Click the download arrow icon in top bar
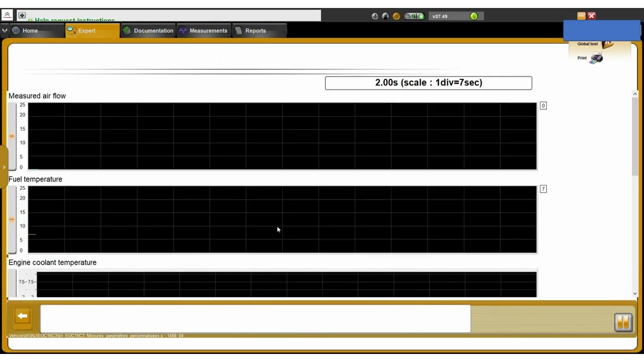This screenshot has width=644, height=362. tap(375, 16)
